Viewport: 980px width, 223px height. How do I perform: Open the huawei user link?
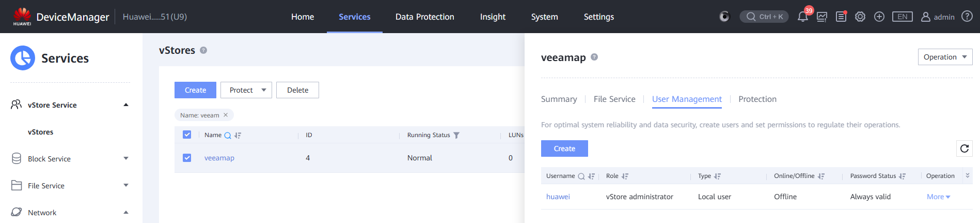(558, 197)
